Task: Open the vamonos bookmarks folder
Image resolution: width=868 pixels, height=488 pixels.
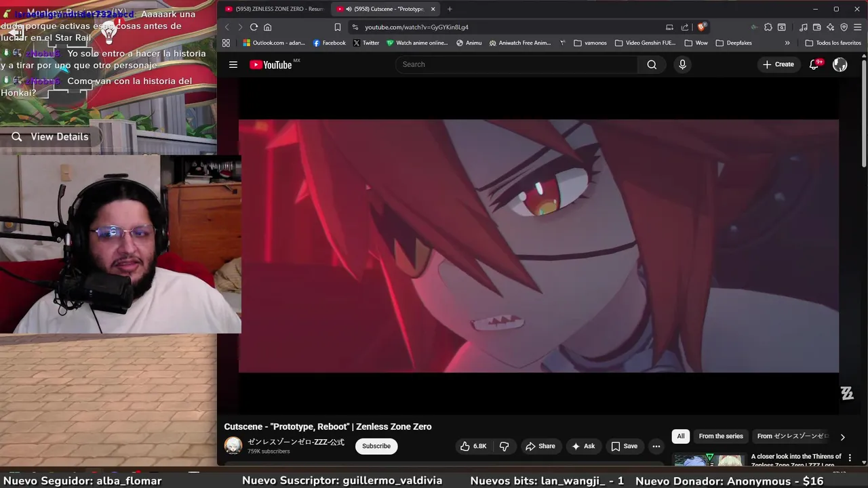Action: pos(591,43)
